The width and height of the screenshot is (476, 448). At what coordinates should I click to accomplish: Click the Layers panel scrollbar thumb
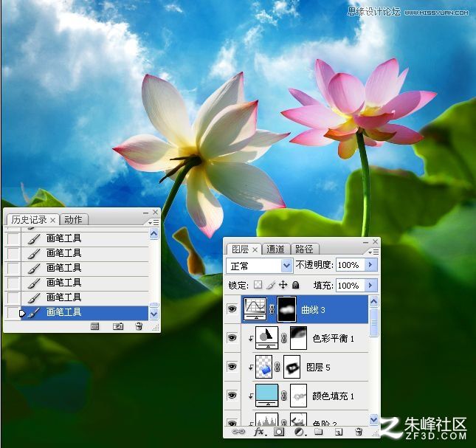click(374, 323)
